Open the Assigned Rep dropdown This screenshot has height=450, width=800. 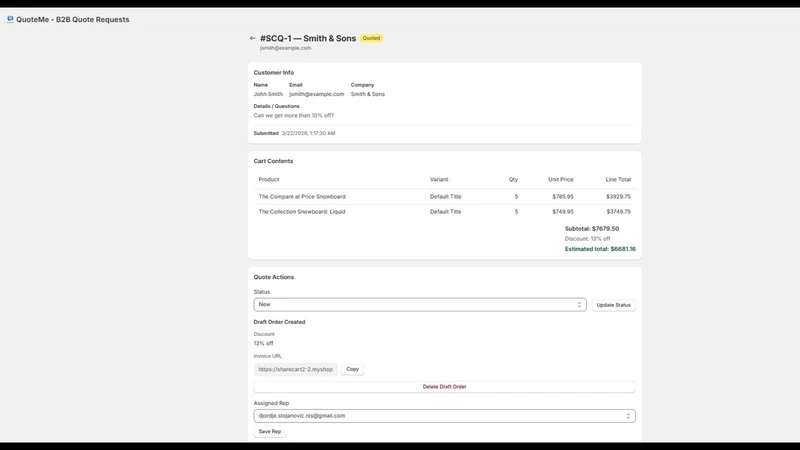click(x=444, y=416)
